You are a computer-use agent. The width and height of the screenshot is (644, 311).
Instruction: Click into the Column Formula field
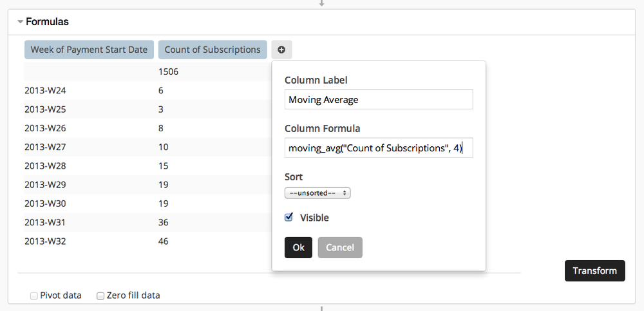(379, 148)
